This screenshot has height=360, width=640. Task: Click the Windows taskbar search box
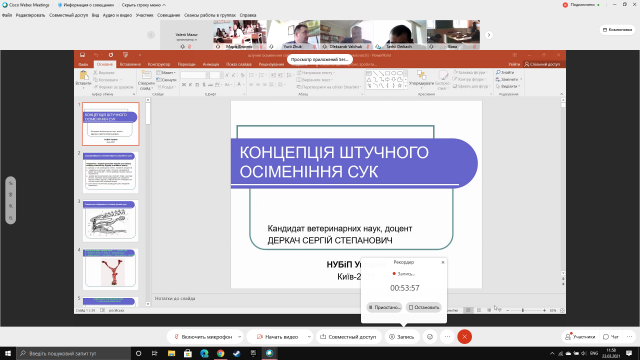73,353
